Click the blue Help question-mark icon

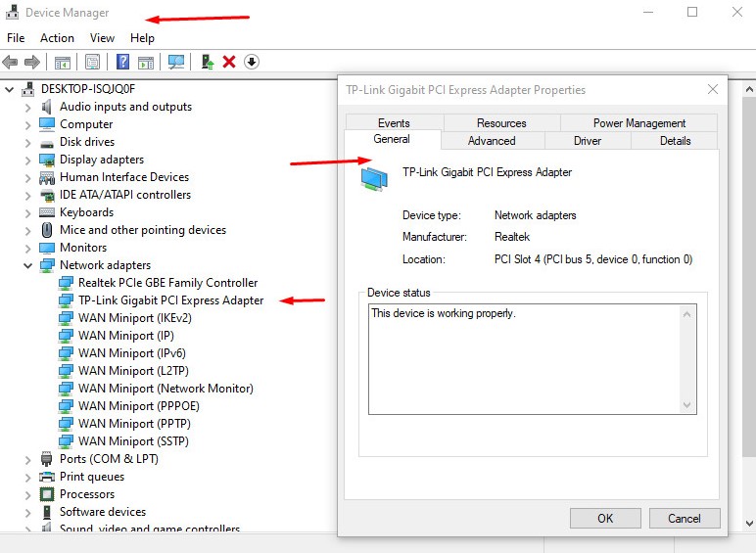point(123,62)
